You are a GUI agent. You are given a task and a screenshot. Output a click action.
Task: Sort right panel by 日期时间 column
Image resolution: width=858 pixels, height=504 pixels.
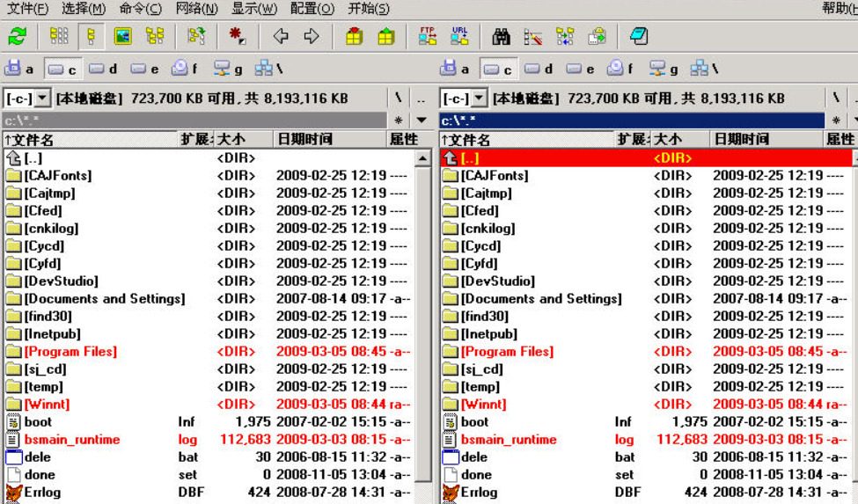pos(766,139)
